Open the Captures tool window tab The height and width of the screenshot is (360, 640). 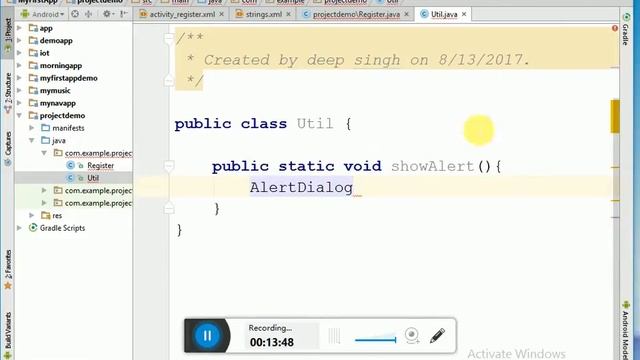point(7,148)
